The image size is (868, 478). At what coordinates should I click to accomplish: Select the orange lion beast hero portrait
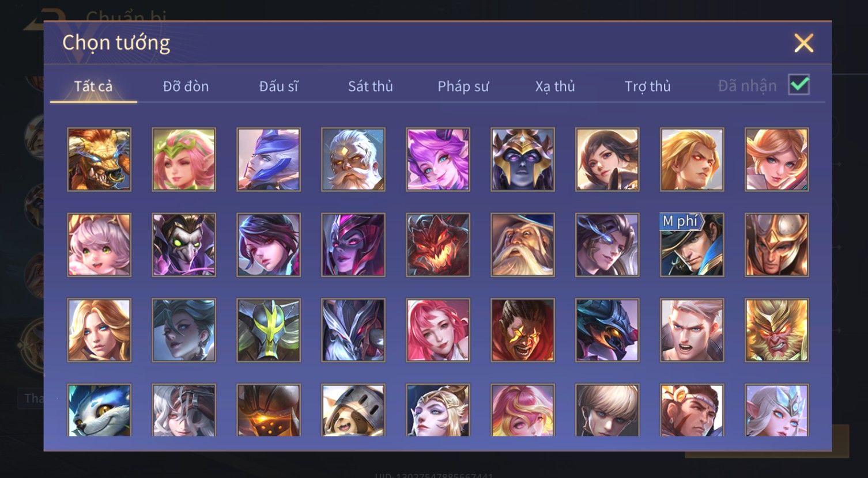(99, 160)
